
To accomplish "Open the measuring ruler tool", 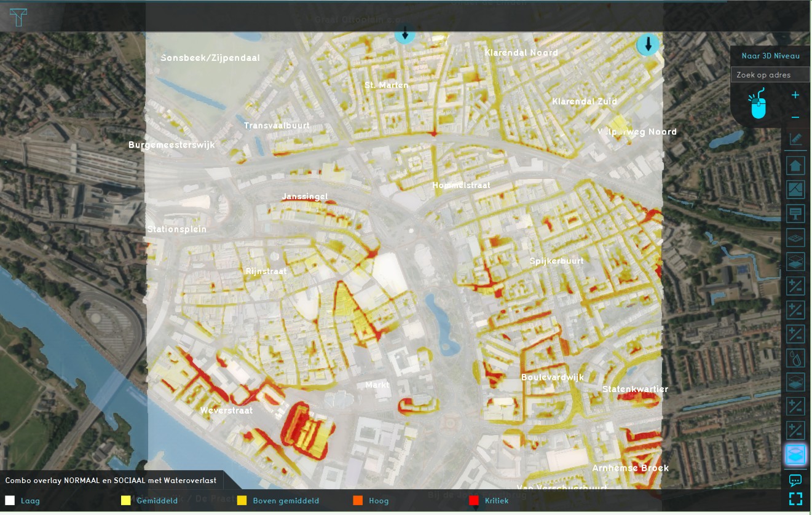I will [795, 140].
